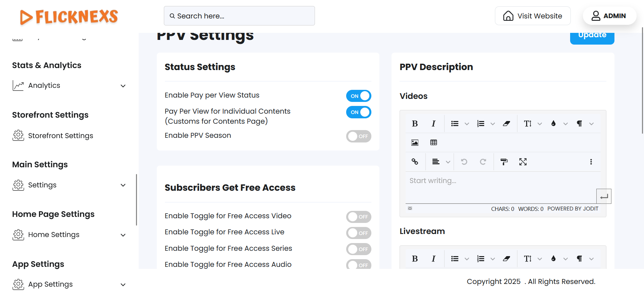Open text align dropdown in Videos editor
The height and width of the screenshot is (293, 644).
448,162
